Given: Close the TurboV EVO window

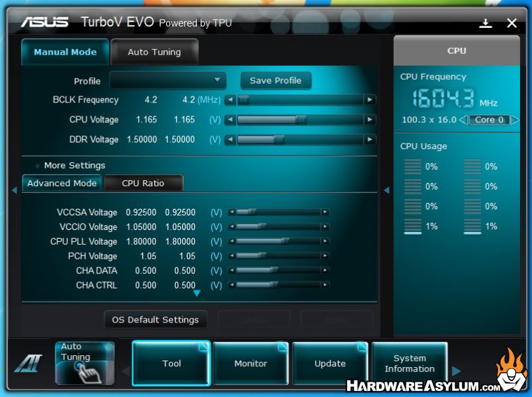Looking at the screenshot, I should [511, 23].
